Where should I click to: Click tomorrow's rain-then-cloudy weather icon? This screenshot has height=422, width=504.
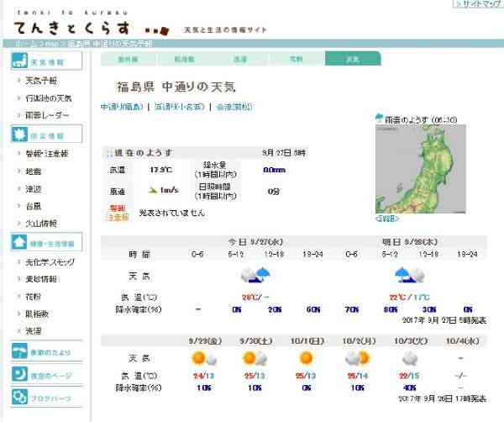point(410,275)
